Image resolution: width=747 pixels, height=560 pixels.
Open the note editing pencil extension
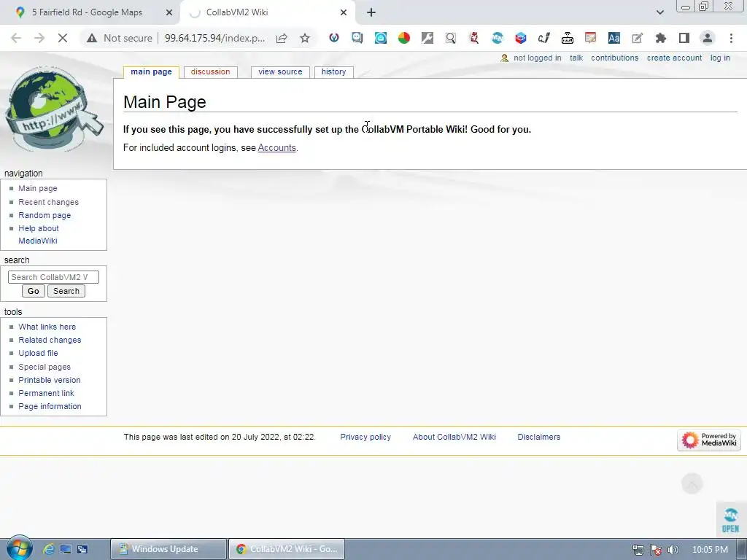(638, 38)
